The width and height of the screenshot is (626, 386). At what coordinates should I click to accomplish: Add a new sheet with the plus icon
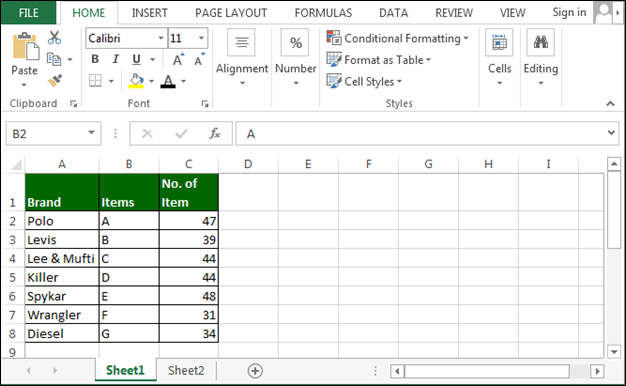(255, 371)
